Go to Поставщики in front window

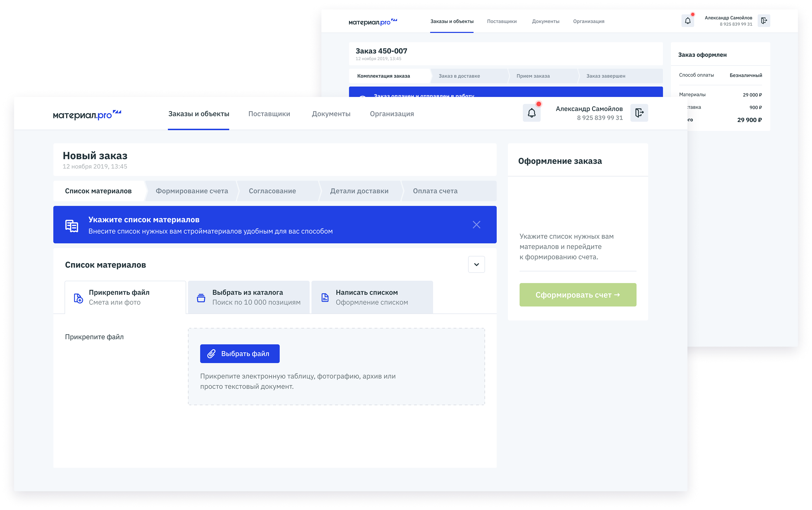click(x=269, y=114)
